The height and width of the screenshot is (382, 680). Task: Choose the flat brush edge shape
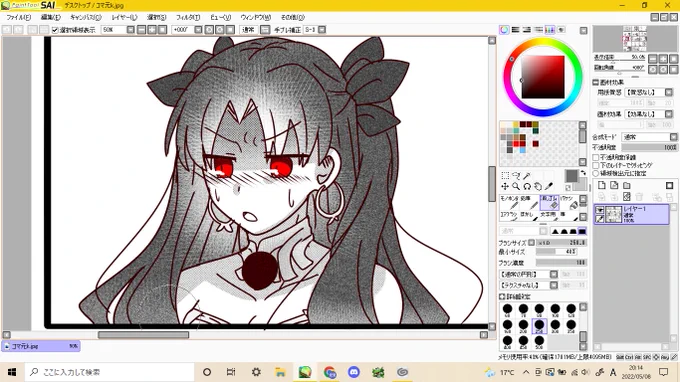582,231
